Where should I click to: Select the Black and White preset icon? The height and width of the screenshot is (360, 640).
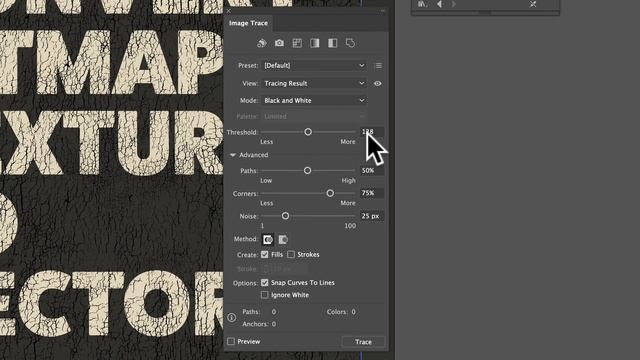click(x=333, y=43)
